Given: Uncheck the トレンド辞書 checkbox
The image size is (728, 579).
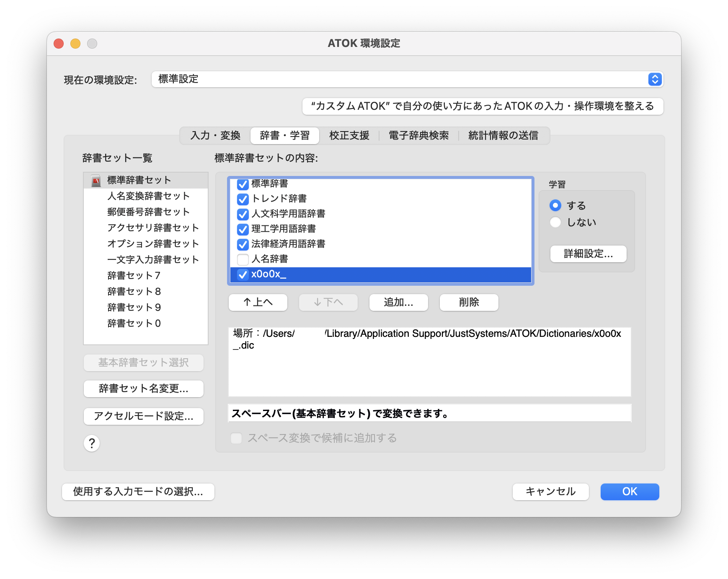Looking at the screenshot, I should coord(243,199).
